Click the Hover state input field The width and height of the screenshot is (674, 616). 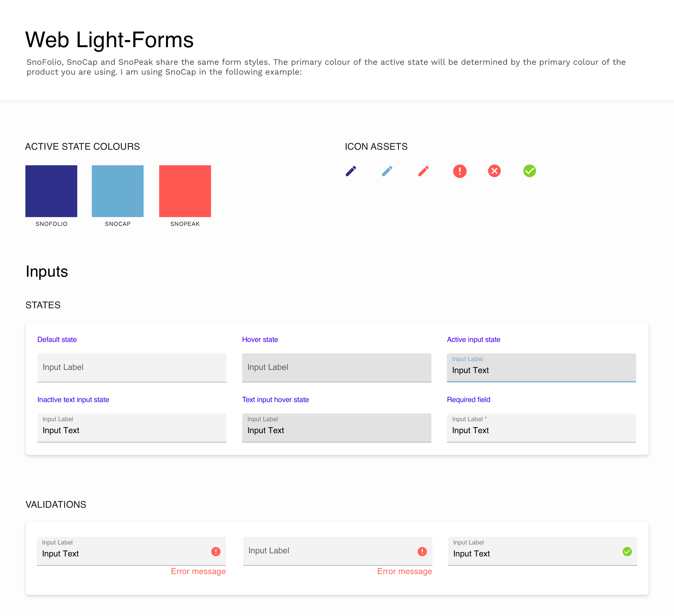336,368
